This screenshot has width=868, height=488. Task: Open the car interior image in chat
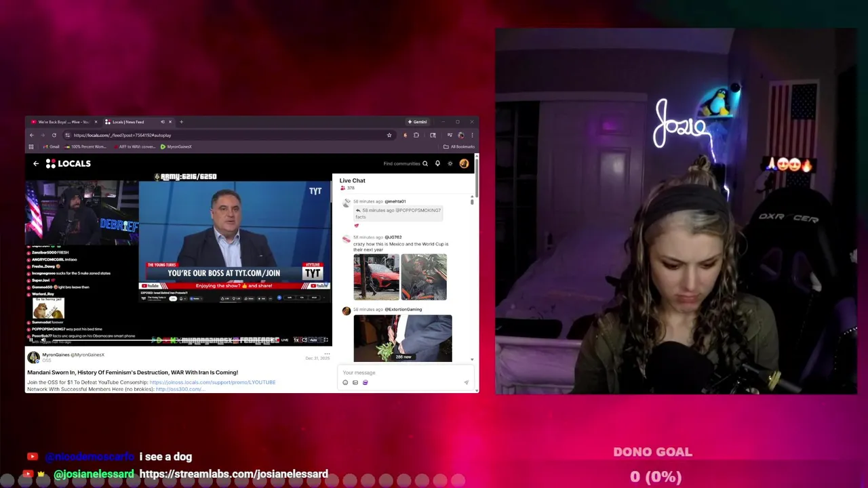(x=424, y=277)
